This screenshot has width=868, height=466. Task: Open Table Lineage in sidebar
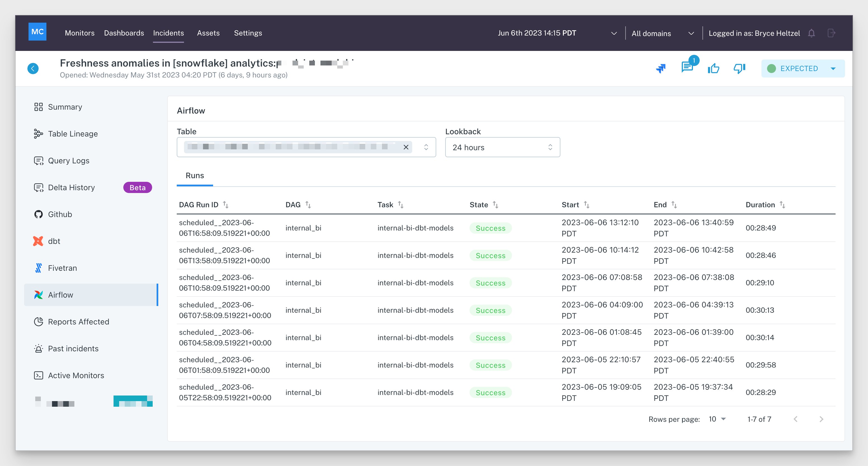(73, 134)
